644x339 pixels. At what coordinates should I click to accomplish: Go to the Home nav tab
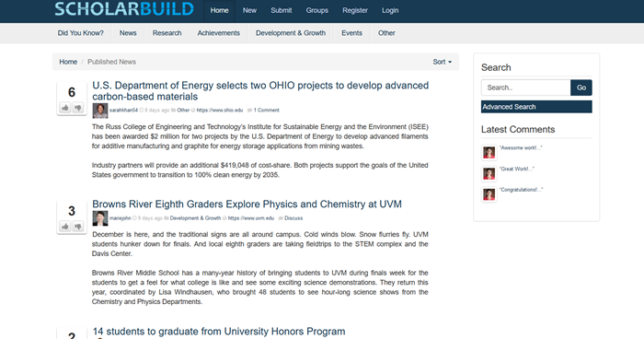[x=219, y=11]
